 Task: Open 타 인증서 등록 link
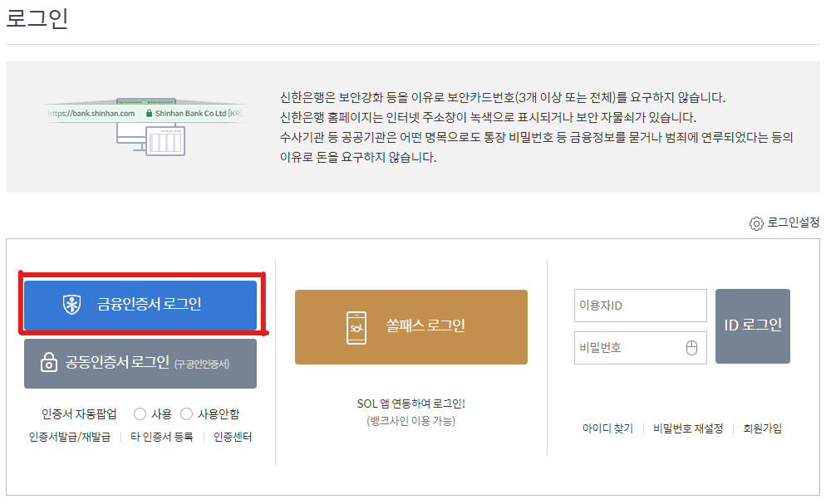[162, 437]
